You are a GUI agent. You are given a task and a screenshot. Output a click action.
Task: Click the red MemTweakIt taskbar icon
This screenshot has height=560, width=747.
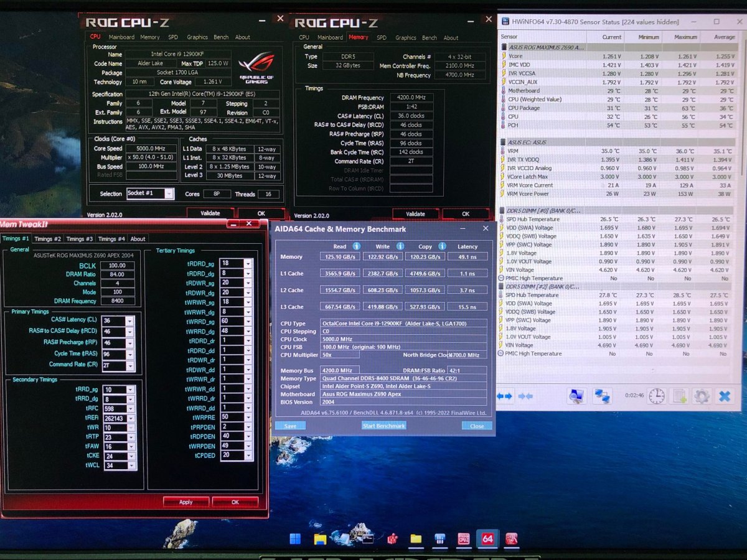point(512,539)
